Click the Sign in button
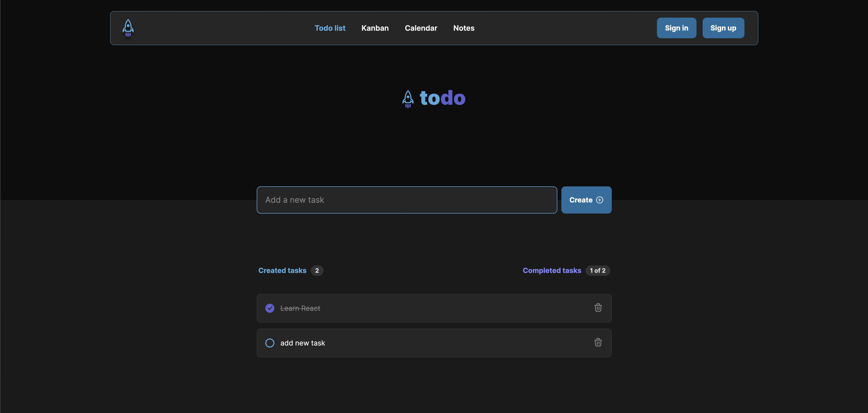 (x=676, y=28)
